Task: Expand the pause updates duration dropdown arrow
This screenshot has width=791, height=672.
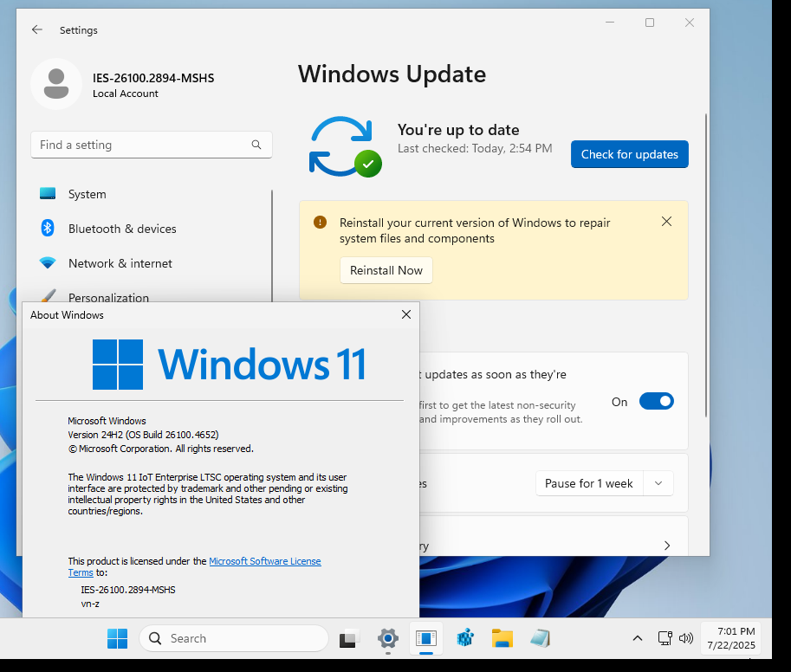Action: (658, 483)
